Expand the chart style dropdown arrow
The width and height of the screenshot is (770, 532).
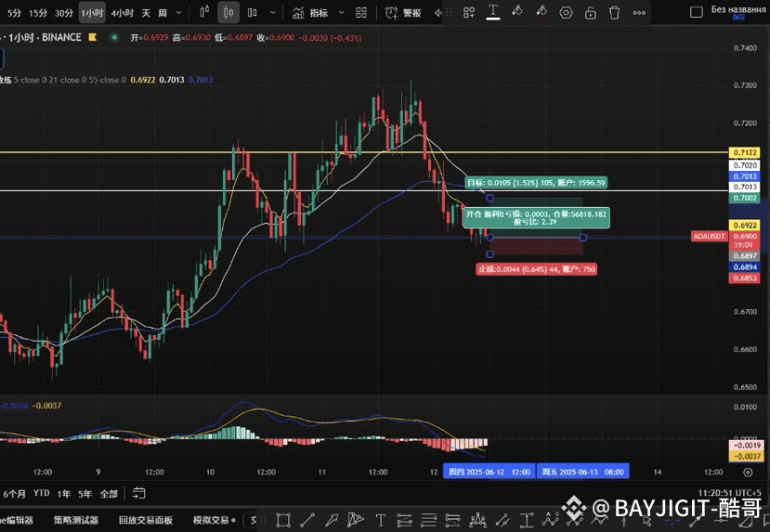273,13
